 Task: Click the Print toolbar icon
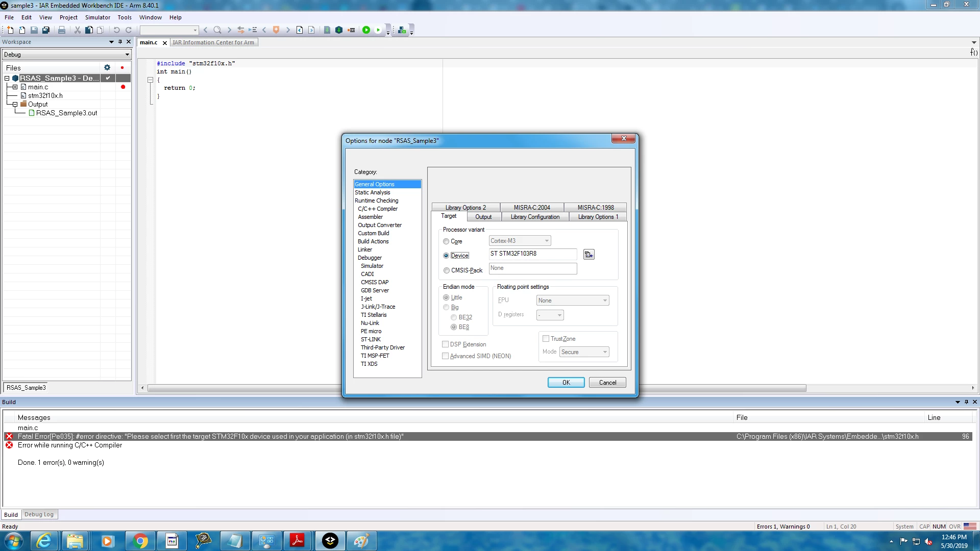(62, 30)
